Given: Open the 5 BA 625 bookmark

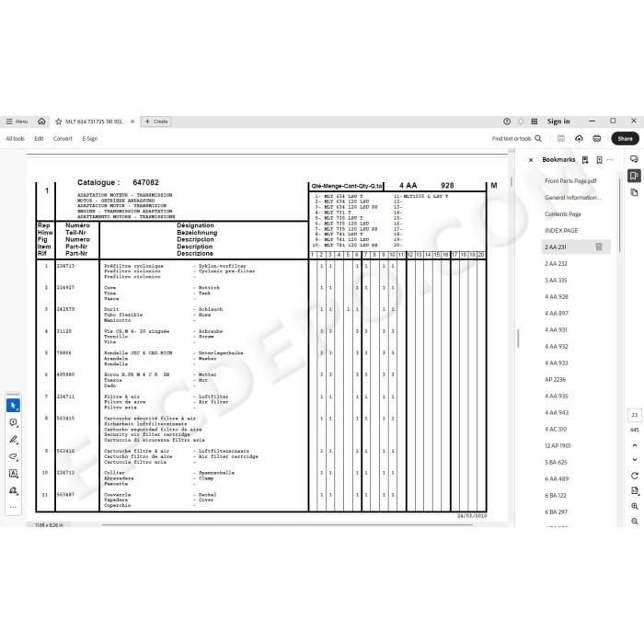Looking at the screenshot, I should tap(556, 462).
